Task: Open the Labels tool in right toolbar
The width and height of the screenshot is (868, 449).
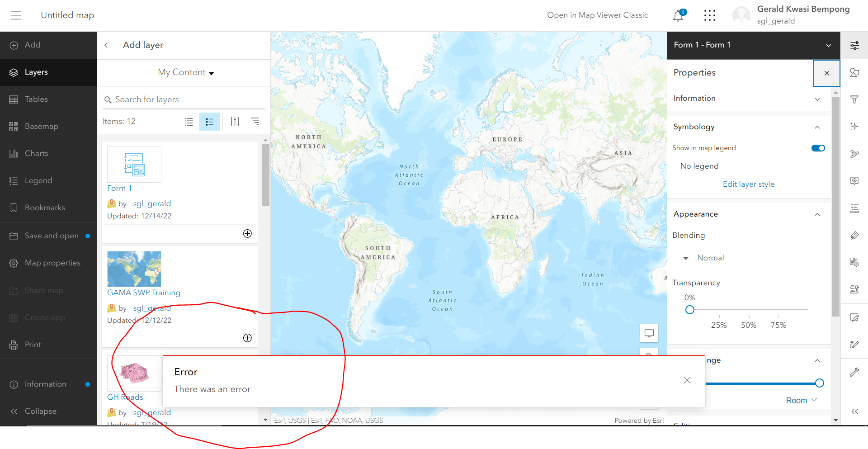Action: pyautogui.click(x=854, y=235)
